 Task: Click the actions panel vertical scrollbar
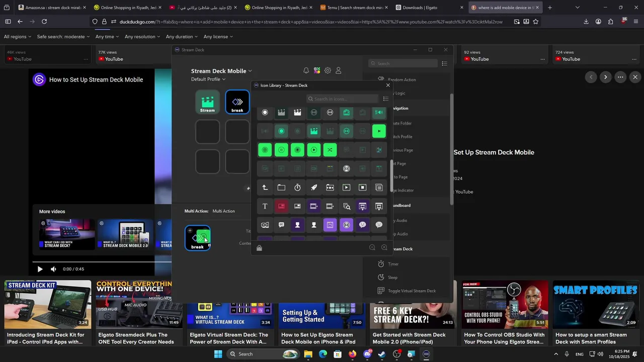[451, 148]
